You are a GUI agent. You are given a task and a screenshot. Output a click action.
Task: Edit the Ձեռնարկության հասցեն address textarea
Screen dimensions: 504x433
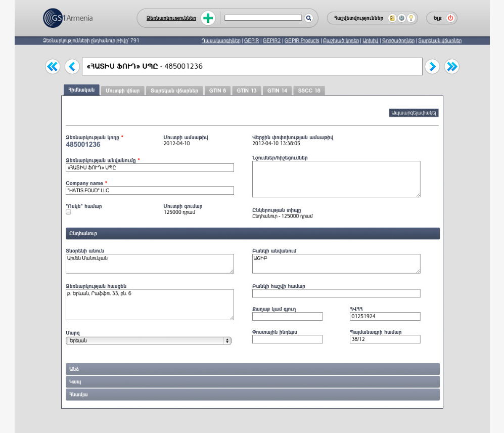[150, 305]
